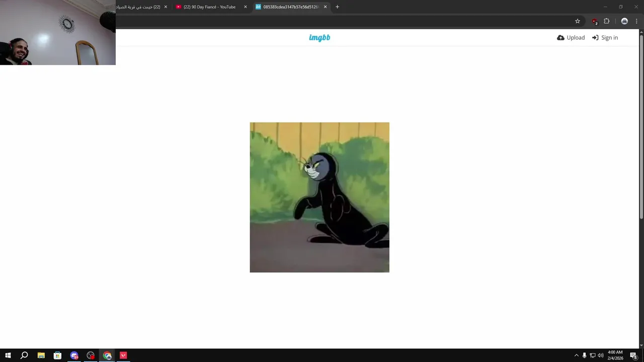Switch to the 90 Day Fiancé YouTube tab
This screenshot has width=644, height=362.
click(x=211, y=7)
